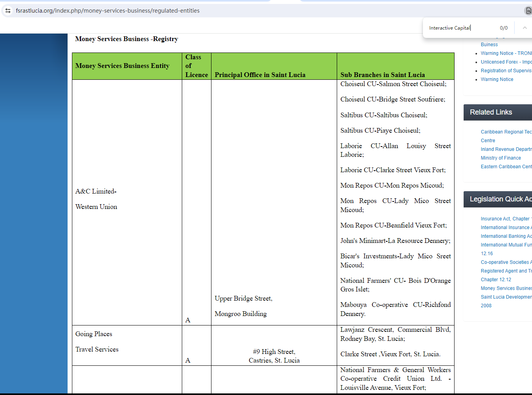The width and height of the screenshot is (532, 395).
Task: Click the "Mongroo Building" address text
Action: [x=241, y=314]
